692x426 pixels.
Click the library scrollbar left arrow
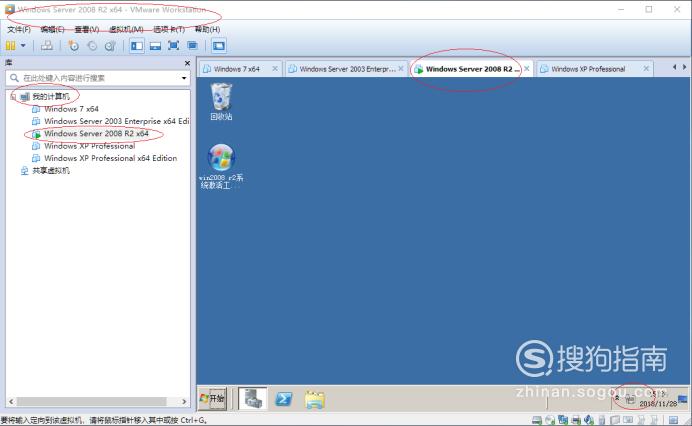pyautogui.click(x=11, y=401)
